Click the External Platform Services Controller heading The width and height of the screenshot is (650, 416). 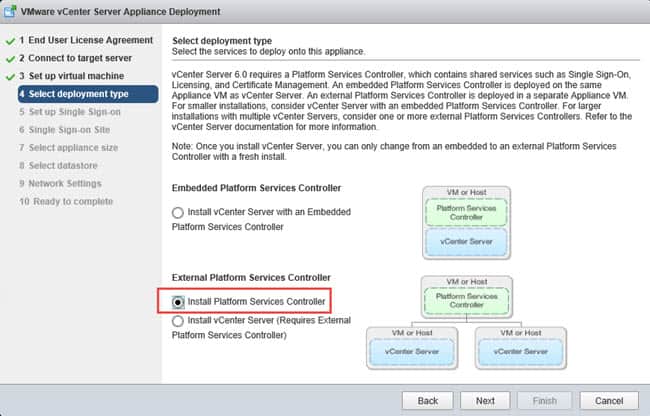251,278
